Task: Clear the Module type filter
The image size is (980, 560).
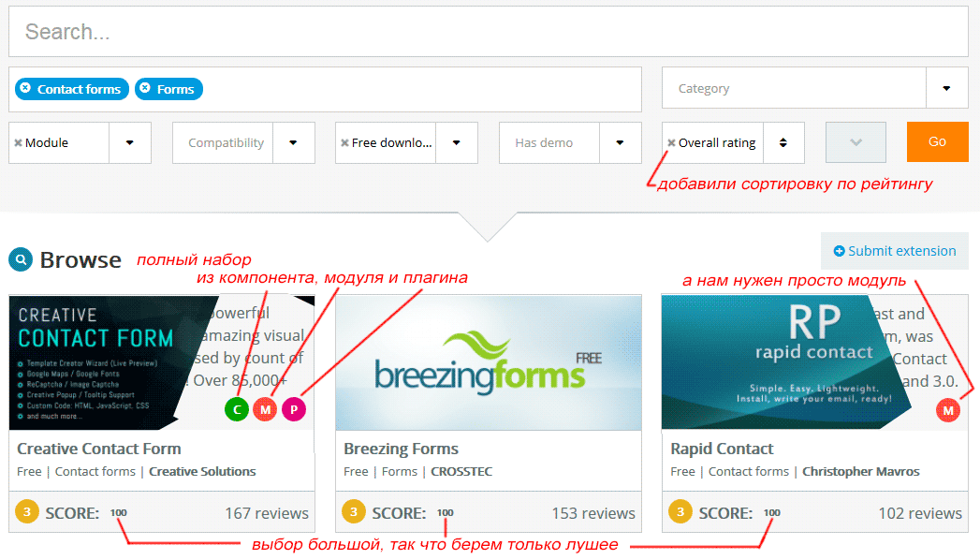Action: pyautogui.click(x=18, y=143)
